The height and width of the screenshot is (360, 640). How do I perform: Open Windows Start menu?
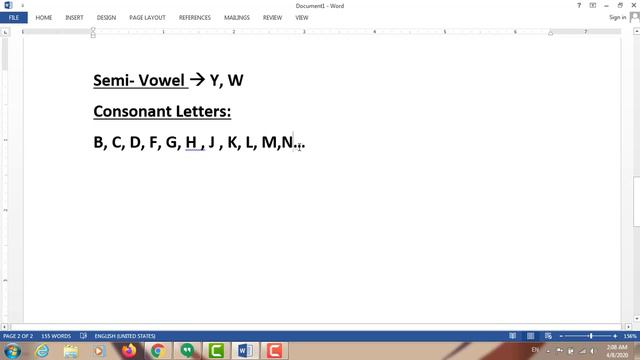click(x=12, y=351)
